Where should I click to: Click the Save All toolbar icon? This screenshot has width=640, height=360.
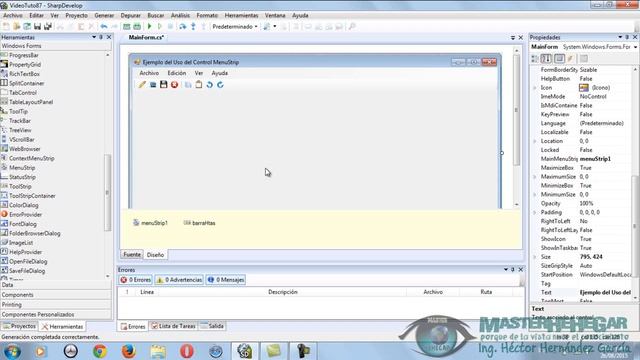pyautogui.click(x=48, y=27)
